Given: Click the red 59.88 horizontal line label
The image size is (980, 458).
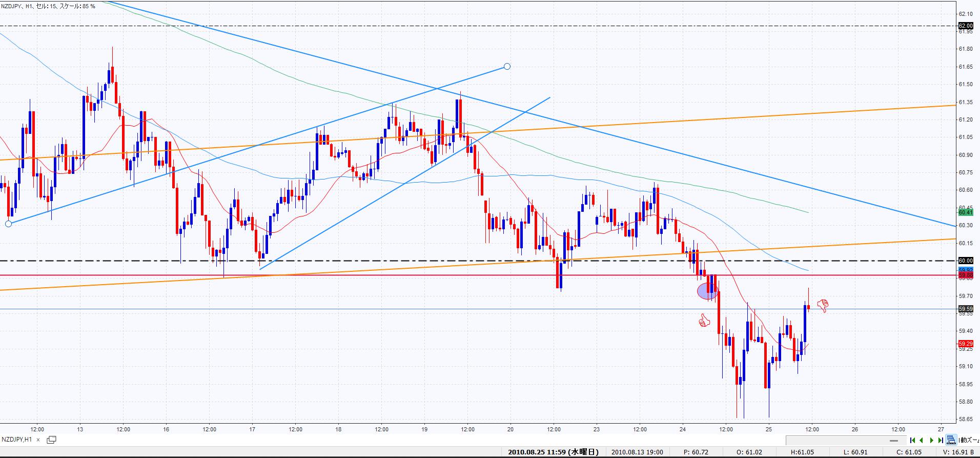Looking at the screenshot, I should coord(966,275).
